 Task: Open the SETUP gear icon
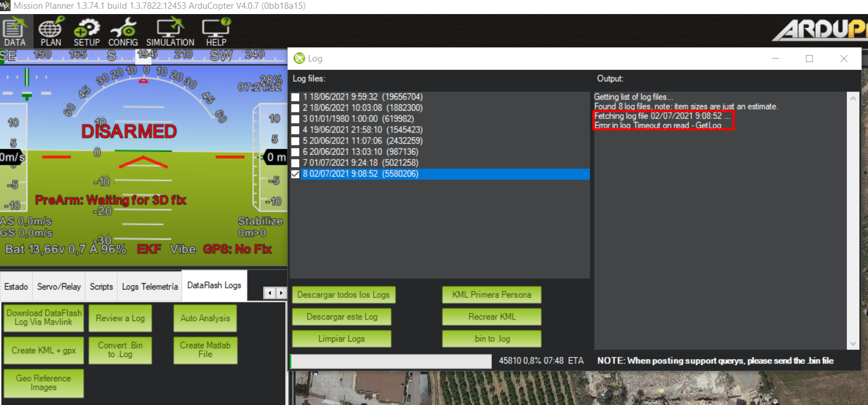87,32
